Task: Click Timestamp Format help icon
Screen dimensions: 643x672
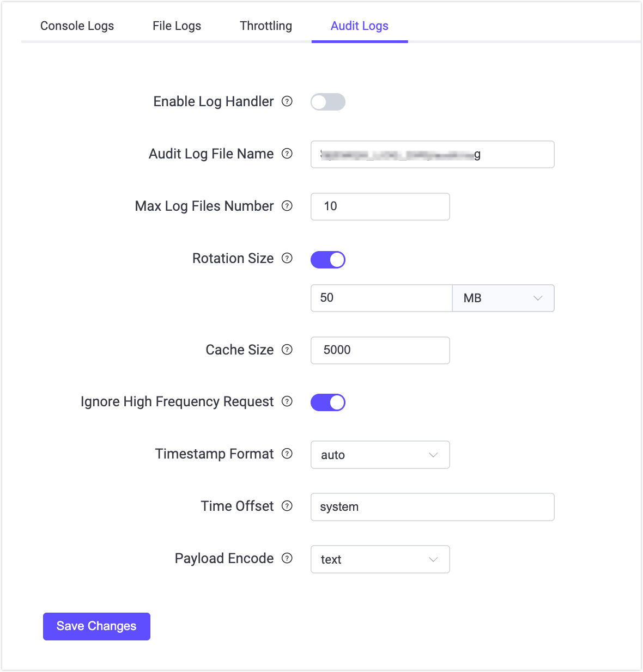Action: 287,454
